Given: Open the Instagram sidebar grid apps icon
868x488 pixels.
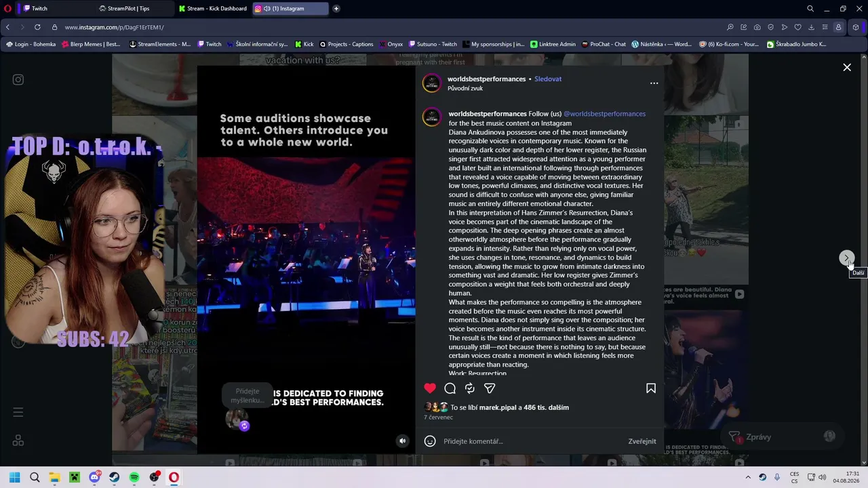Looking at the screenshot, I should (x=18, y=441).
